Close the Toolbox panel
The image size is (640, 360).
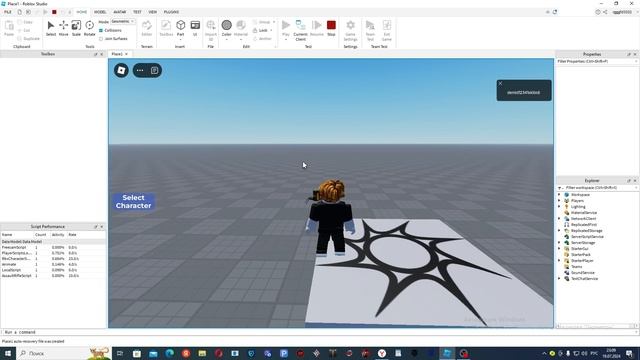pyautogui.click(x=102, y=54)
